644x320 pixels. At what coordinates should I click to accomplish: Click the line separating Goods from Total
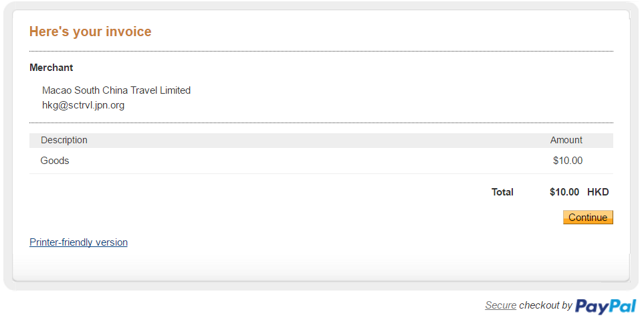point(321,173)
